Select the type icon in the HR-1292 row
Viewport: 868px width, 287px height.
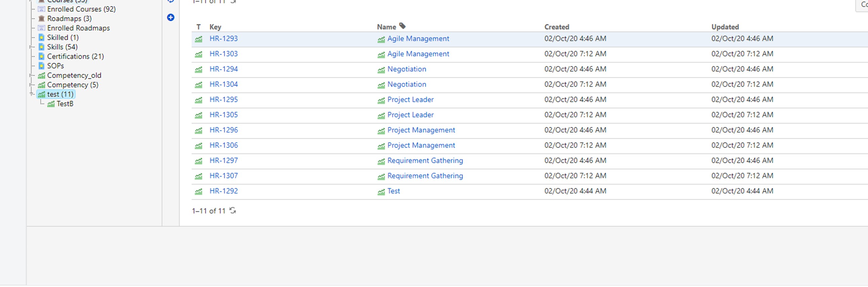pos(199,191)
